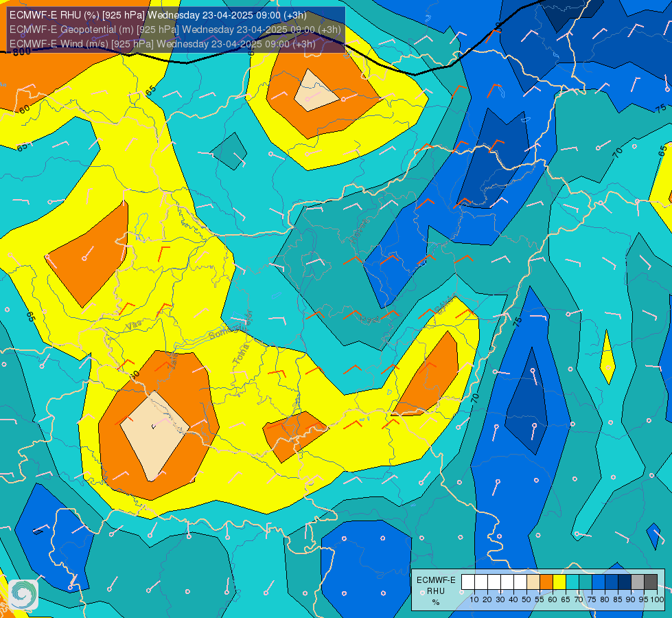Pick the light gray 90-95% legend swatch
Image resolution: width=672 pixels, height=618 pixels.
pos(638,582)
